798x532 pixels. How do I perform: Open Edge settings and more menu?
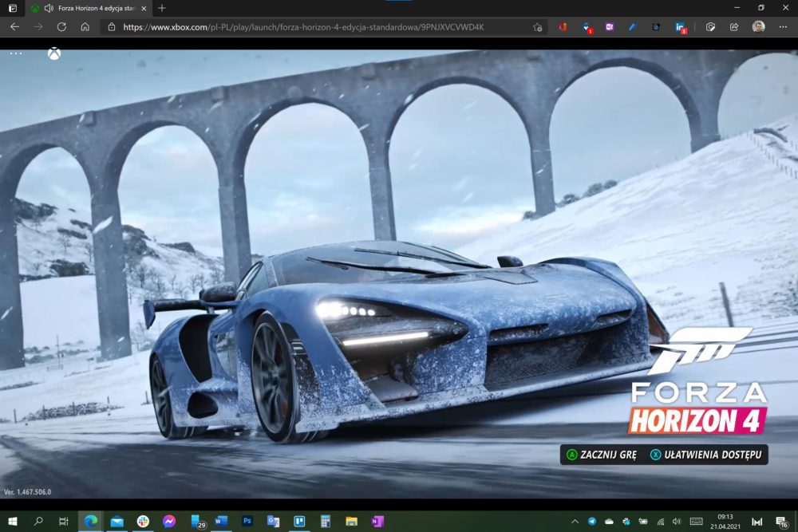coord(783,27)
